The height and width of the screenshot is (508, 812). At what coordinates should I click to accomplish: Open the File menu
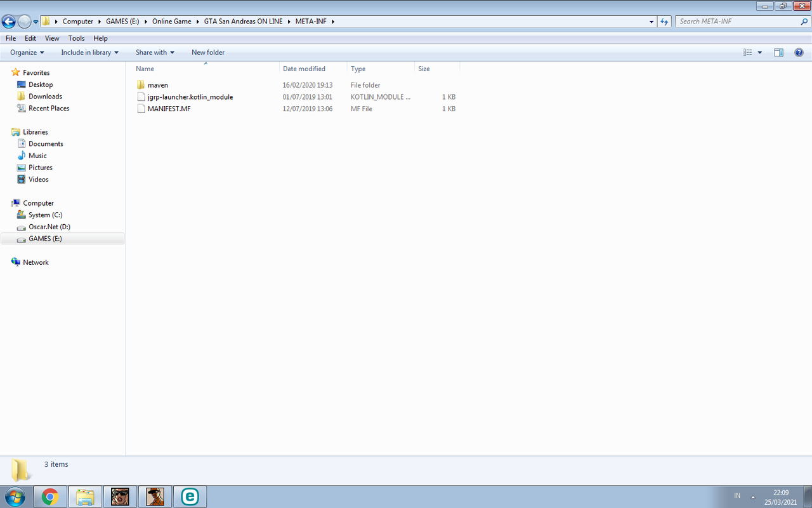(11, 39)
